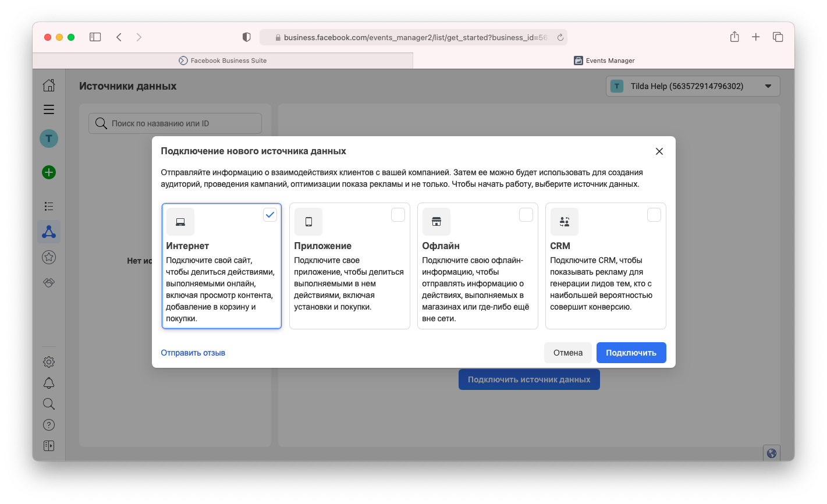Open notifications bell in sidebar

click(49, 383)
